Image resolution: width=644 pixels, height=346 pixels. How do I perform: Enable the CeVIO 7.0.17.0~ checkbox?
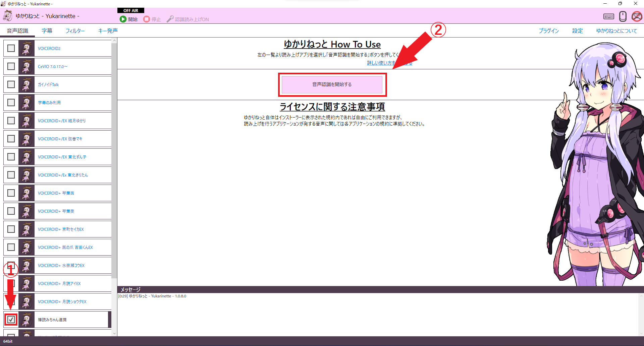coord(11,66)
